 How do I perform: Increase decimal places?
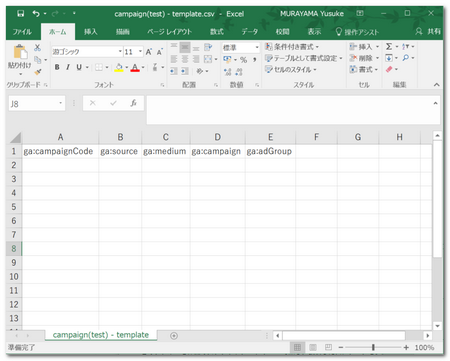click(227, 72)
